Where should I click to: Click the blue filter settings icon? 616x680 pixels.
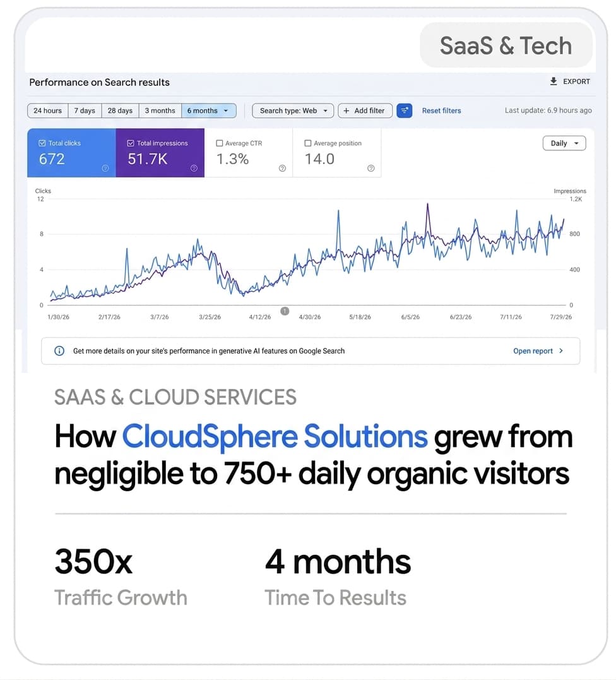tap(404, 110)
